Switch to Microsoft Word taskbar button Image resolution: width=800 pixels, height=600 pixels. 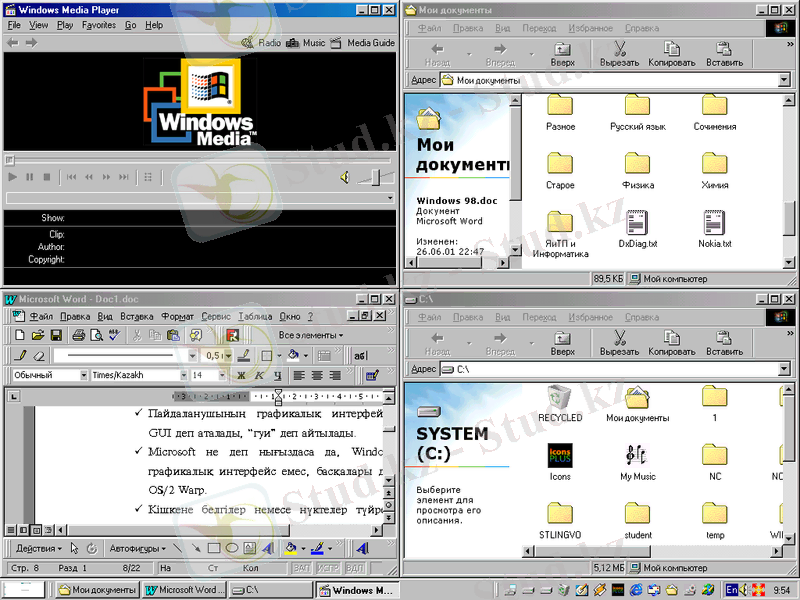(x=184, y=590)
